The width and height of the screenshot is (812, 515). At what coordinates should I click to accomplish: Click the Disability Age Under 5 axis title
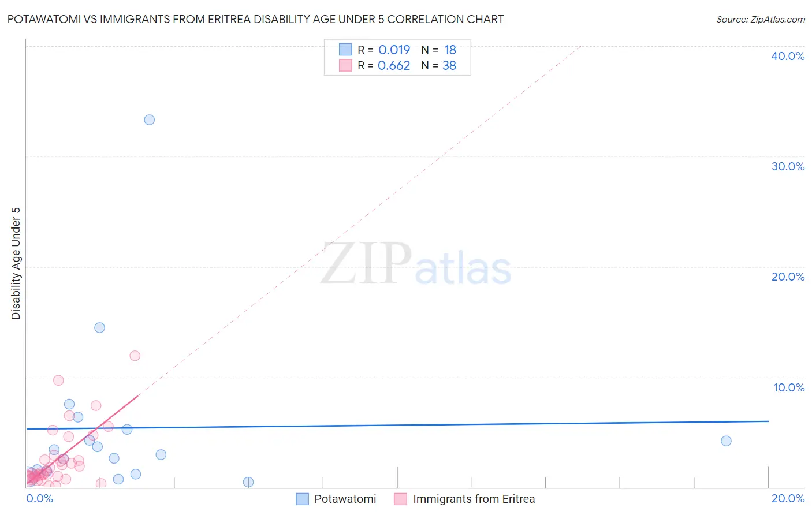(x=16, y=263)
